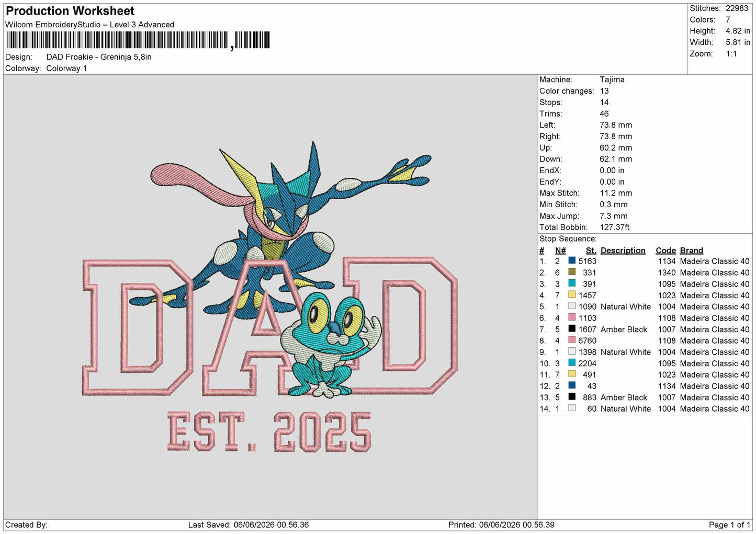Click the Down value '62.1 mm'
The image size is (756, 534).
[616, 159]
